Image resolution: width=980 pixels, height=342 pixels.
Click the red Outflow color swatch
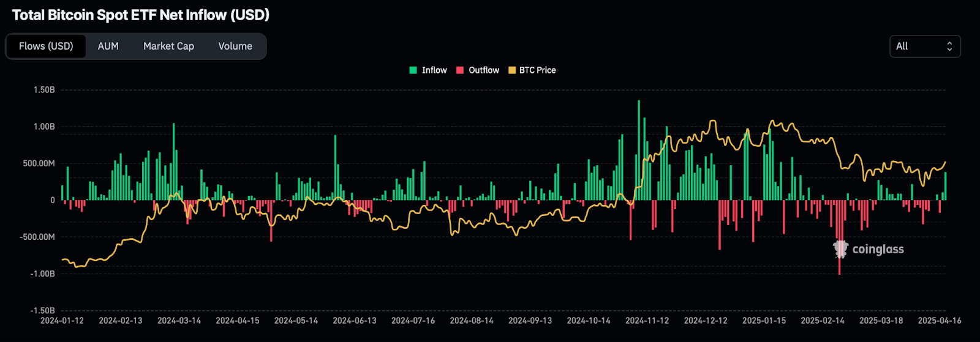(x=460, y=70)
